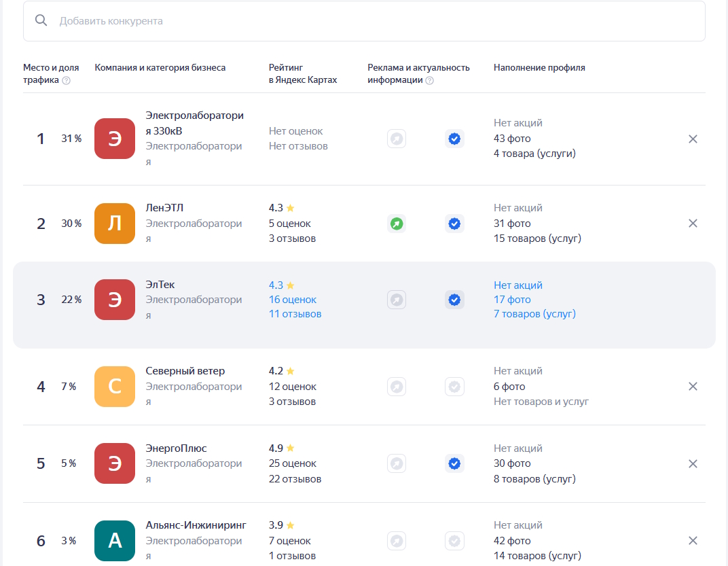Click the red 'Э' logo of ЭлТек
728x566 pixels.
point(115,300)
